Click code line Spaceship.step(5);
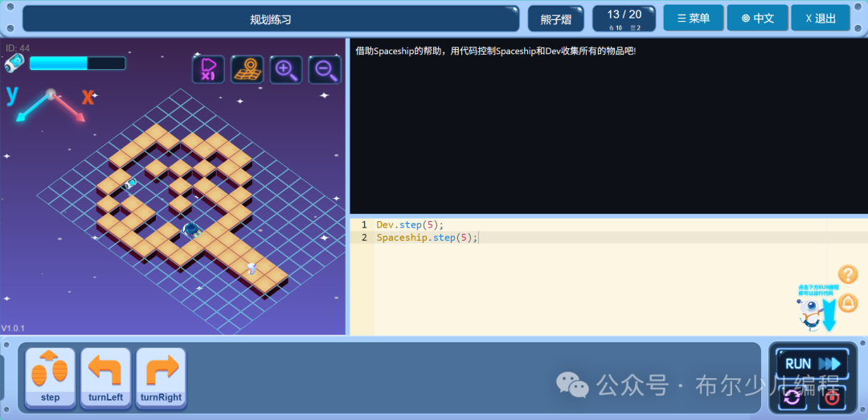The width and height of the screenshot is (868, 420). point(426,237)
